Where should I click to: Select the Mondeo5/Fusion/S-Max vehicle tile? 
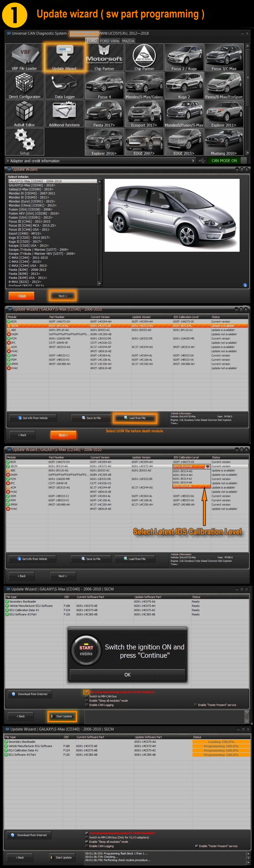tap(184, 114)
